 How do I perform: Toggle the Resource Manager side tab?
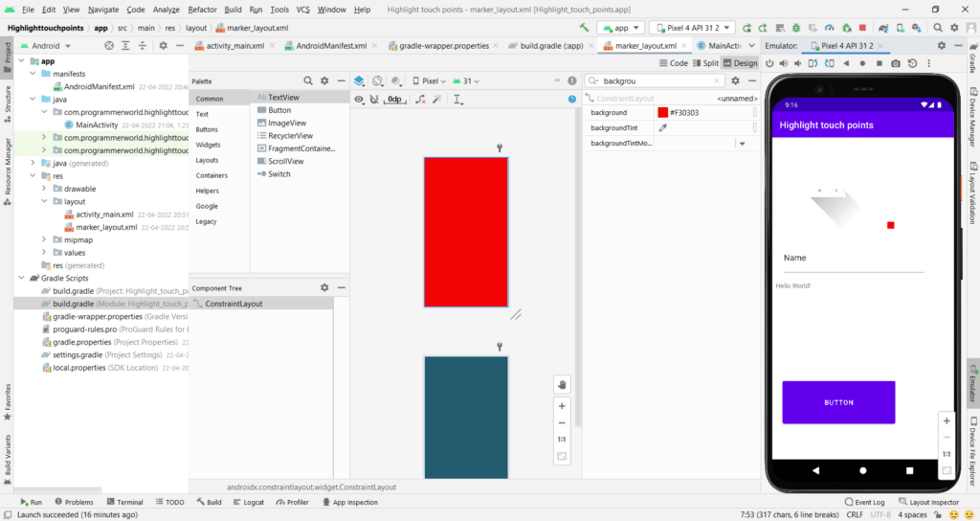(8, 171)
